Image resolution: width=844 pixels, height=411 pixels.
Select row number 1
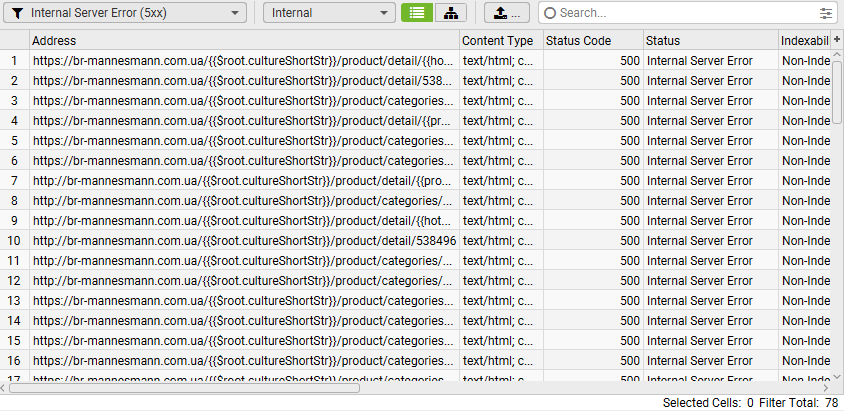click(x=15, y=61)
